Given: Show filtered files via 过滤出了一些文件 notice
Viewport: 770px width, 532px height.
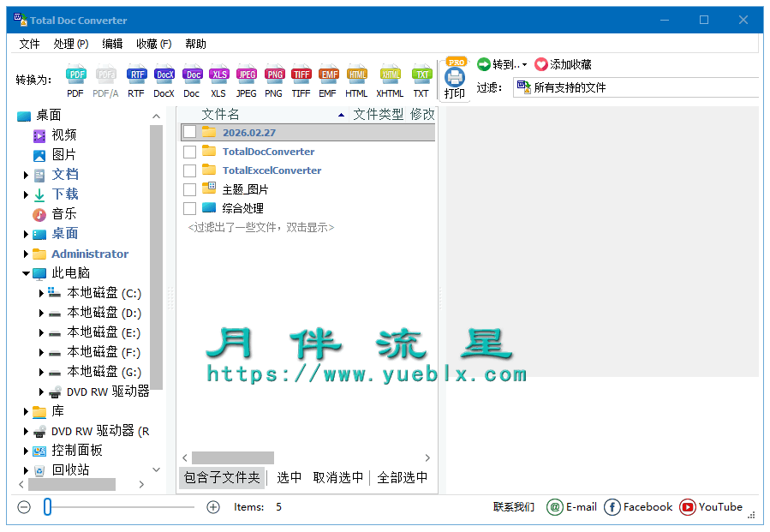Looking at the screenshot, I should click(261, 227).
